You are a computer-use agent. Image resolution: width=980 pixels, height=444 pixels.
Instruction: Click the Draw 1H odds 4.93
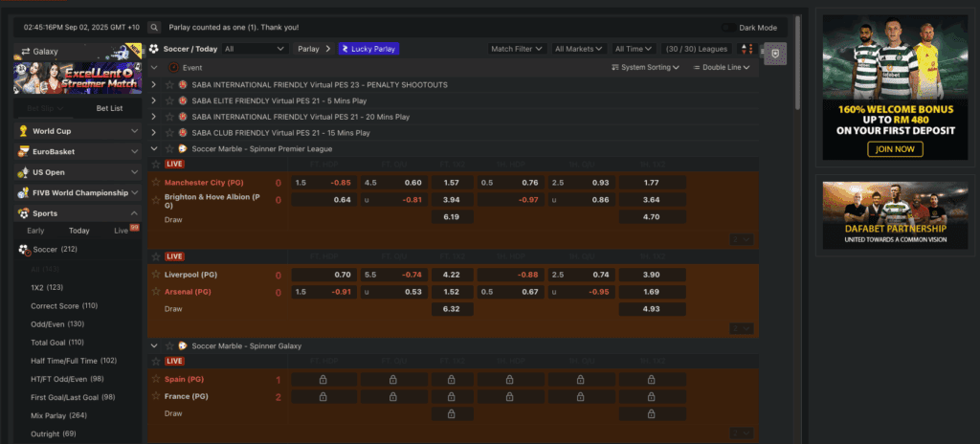[653, 308]
